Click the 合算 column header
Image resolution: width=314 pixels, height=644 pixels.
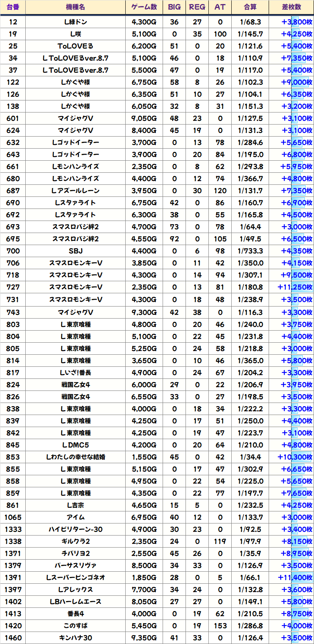pos(250,7)
